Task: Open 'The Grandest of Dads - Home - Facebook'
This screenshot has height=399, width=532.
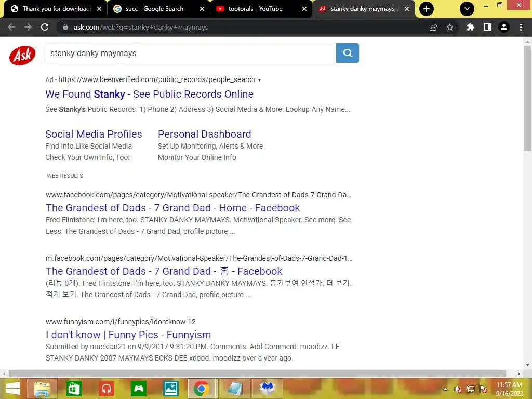Action: coord(172,208)
